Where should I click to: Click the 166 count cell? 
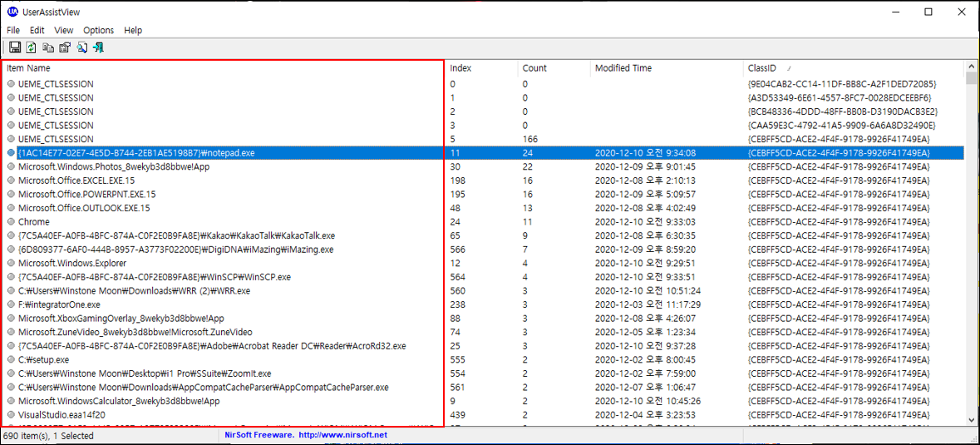coord(530,139)
